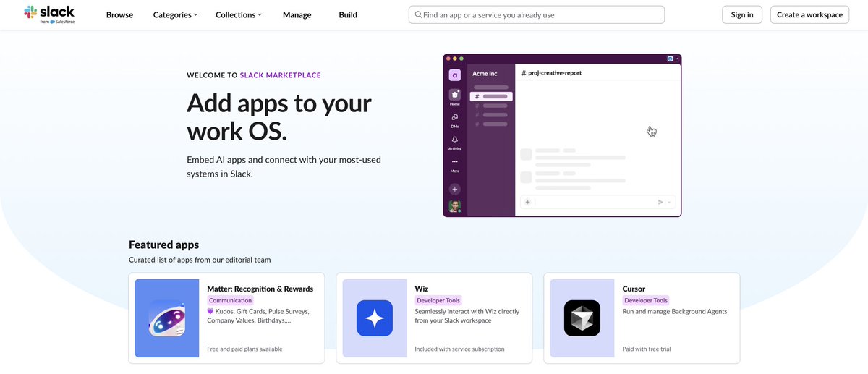Expand the Collections dropdown menu

[x=239, y=14]
